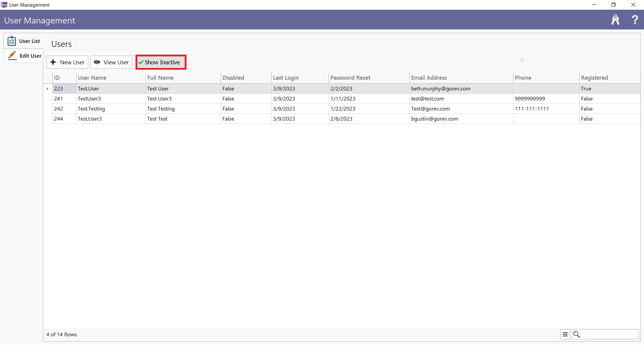Click the grid menu icon beside search box
644x345 pixels.
(x=565, y=334)
